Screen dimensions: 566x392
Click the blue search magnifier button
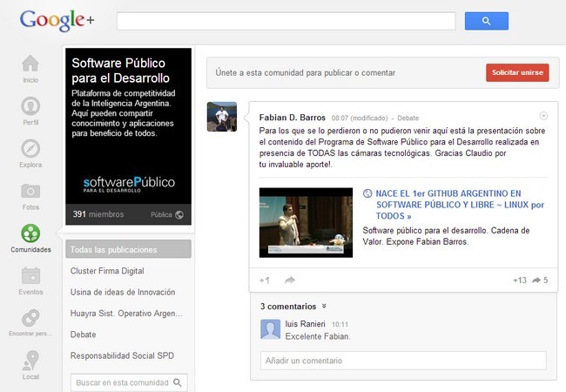click(486, 21)
